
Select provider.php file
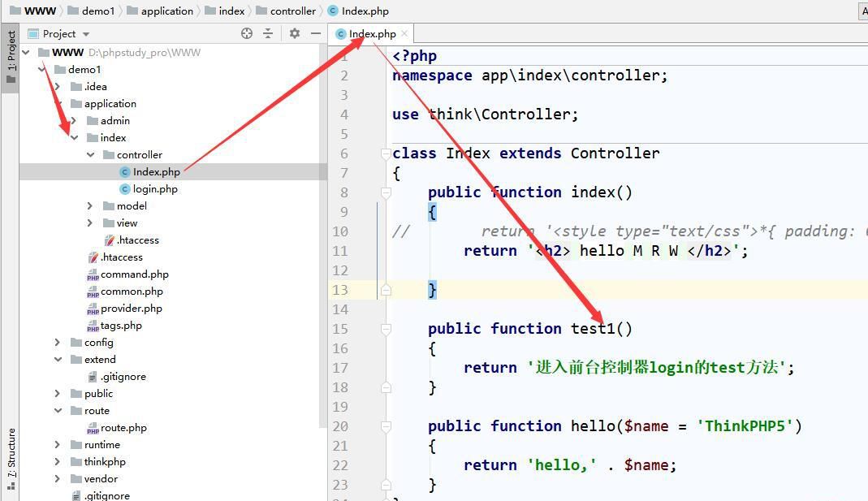tap(132, 309)
